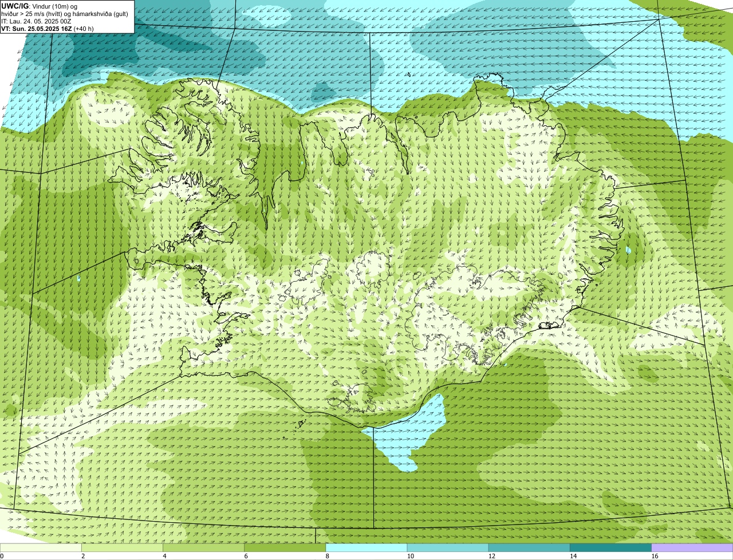Image resolution: width=733 pixels, height=560 pixels.
Task: Click the legend scale label "4"
Action: click(164, 556)
